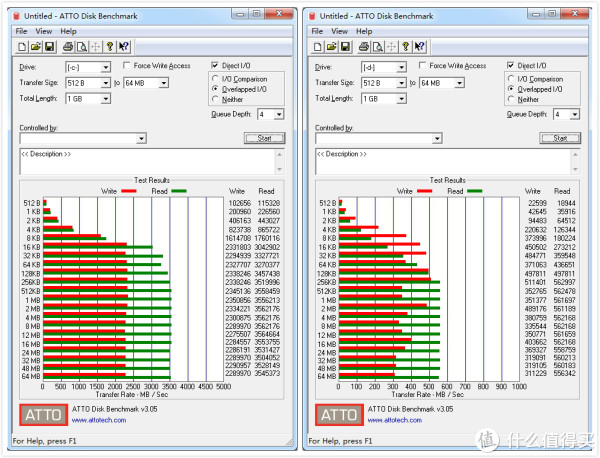Click Description scrollbar down arrow, left window
The width and height of the screenshot is (600, 458).
click(280, 169)
